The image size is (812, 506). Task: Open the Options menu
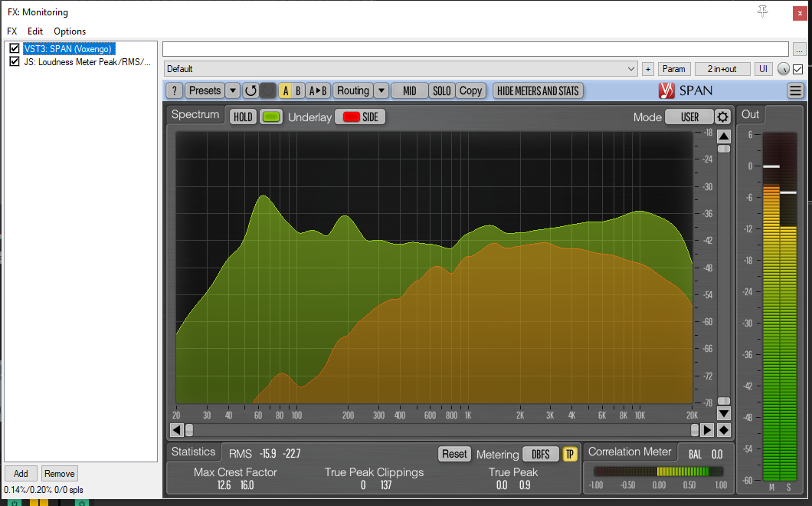pyautogui.click(x=70, y=31)
